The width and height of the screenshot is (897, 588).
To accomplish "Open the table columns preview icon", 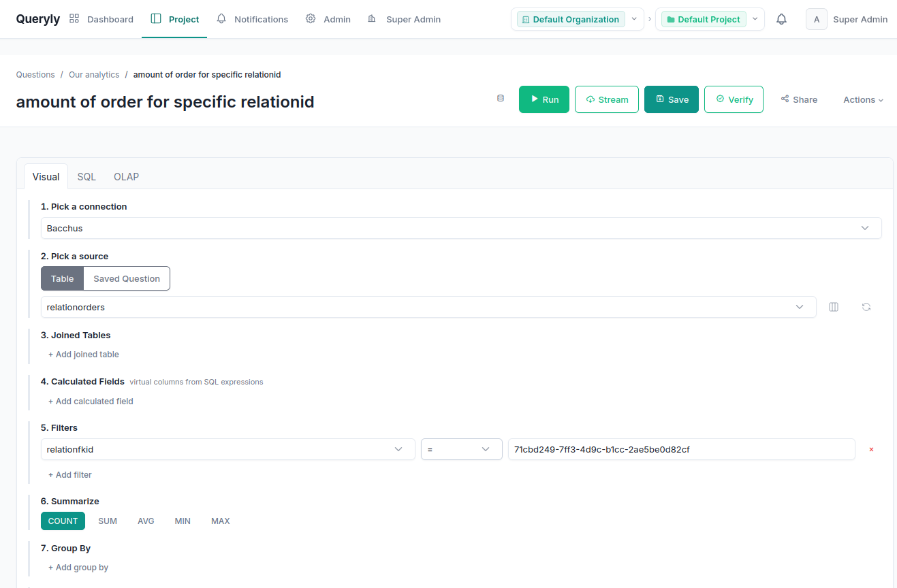I will (833, 307).
